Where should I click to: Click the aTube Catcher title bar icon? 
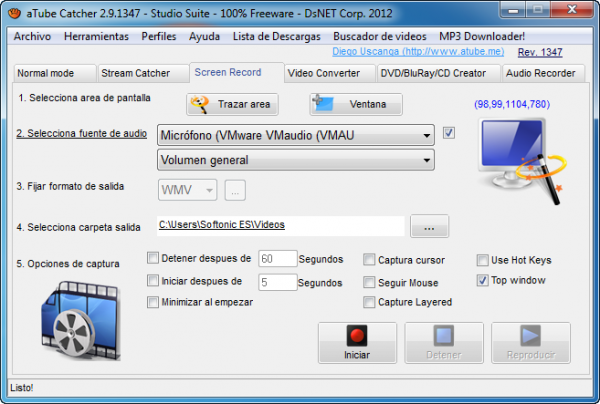pyautogui.click(x=15, y=13)
